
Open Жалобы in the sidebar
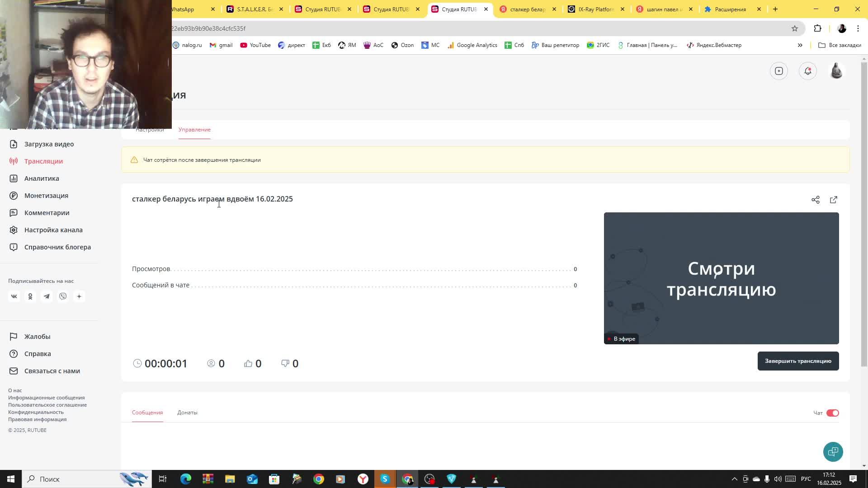click(x=37, y=337)
